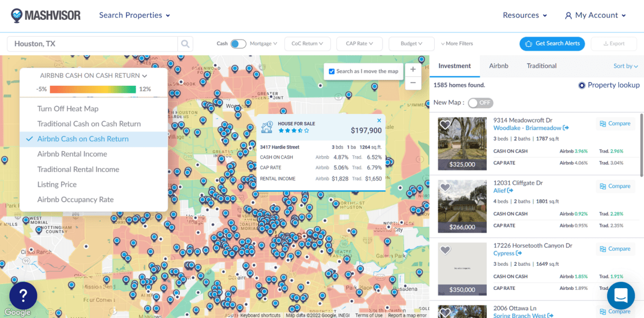Image resolution: width=644 pixels, height=318 pixels.
Task: Open the CoC Return filter dropdown
Action: (x=307, y=44)
